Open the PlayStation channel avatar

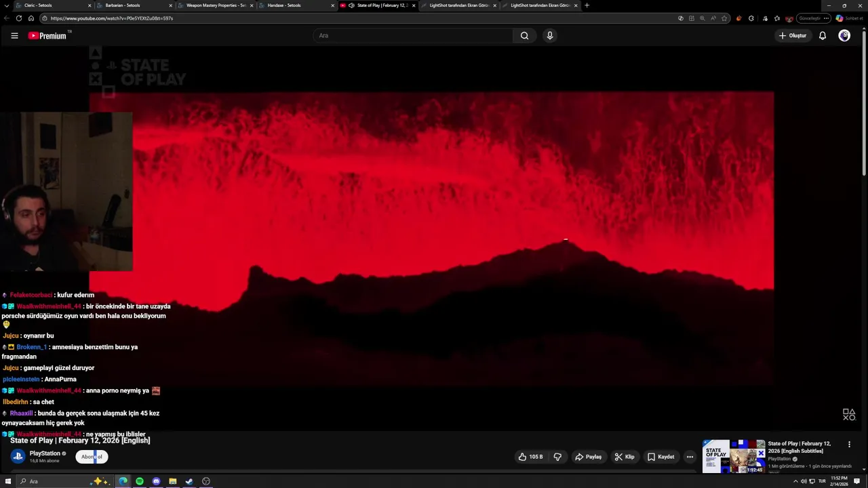click(18, 456)
